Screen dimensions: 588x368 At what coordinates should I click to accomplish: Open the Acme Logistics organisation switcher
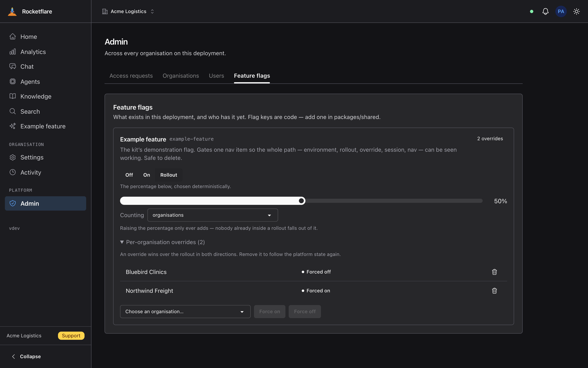point(128,11)
